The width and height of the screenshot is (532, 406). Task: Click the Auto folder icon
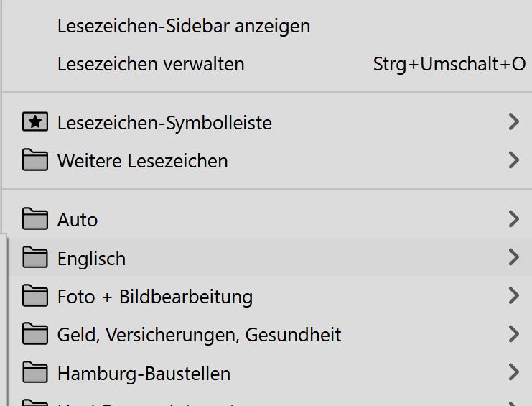pos(35,218)
